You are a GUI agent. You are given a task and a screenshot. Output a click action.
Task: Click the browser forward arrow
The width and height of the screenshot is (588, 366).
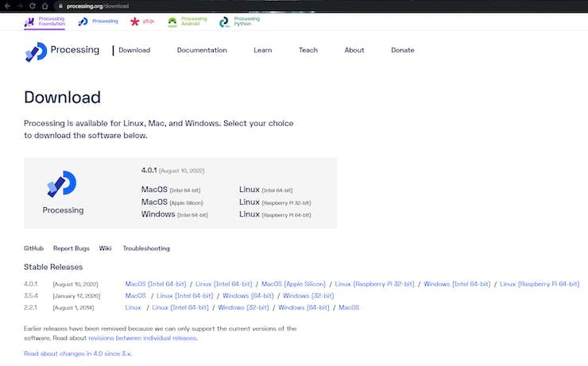click(20, 6)
